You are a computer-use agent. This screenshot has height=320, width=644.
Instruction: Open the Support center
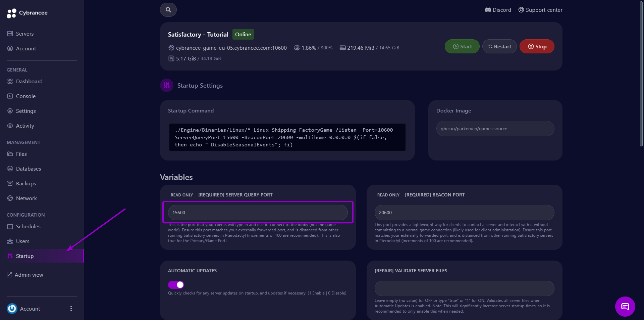[540, 10]
